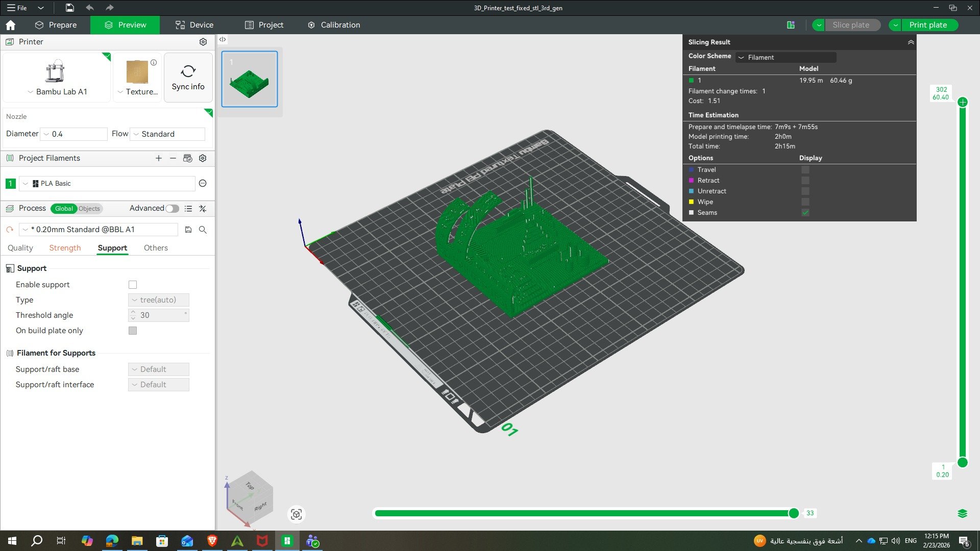Viewport: 980px width, 551px height.
Task: Switch to the Project tab
Action: point(264,25)
